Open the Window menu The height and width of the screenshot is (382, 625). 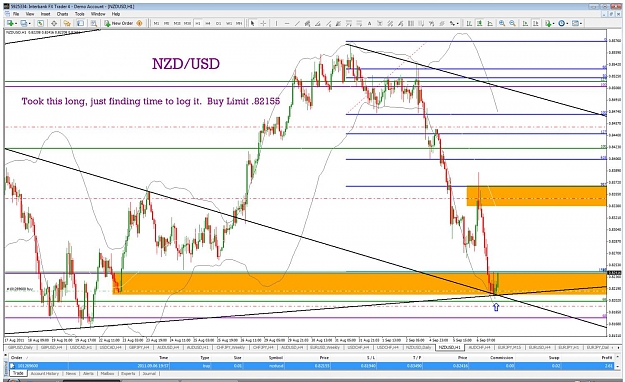(x=98, y=14)
